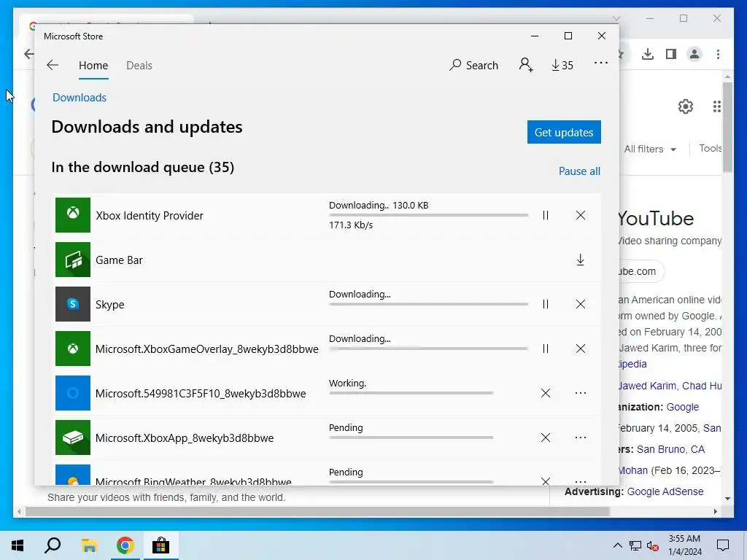This screenshot has height=560, width=747.
Task: Open more options for Microsoft.XboxApp
Action: tap(580, 437)
